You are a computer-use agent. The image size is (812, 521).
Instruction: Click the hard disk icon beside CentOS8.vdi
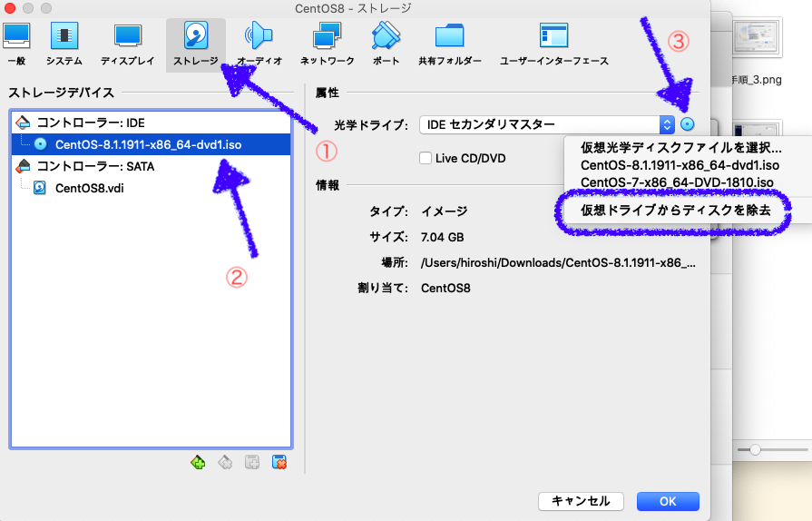tap(40, 188)
